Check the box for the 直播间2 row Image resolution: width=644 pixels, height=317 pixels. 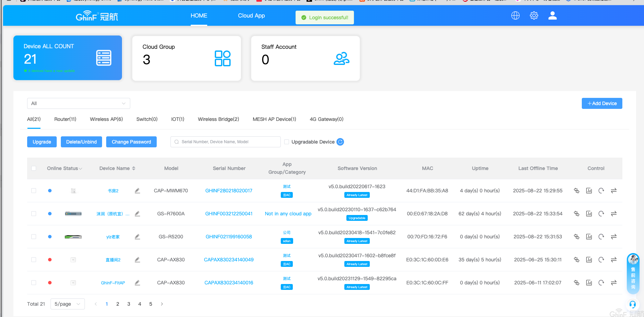(34, 260)
